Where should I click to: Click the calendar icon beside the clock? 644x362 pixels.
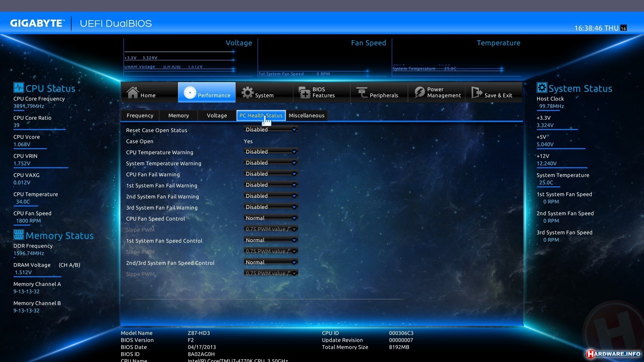pos(624,28)
